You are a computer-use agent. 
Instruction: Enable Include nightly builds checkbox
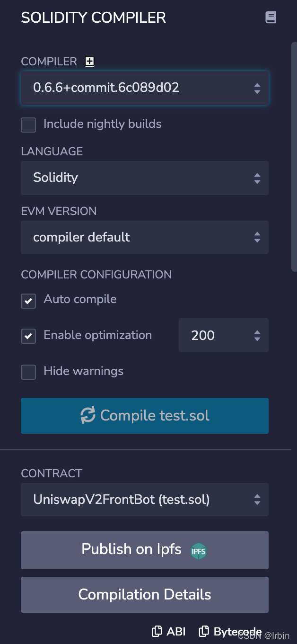pos(28,125)
